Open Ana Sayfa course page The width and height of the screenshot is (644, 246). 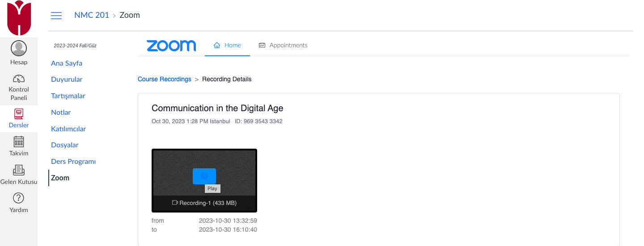pos(67,63)
